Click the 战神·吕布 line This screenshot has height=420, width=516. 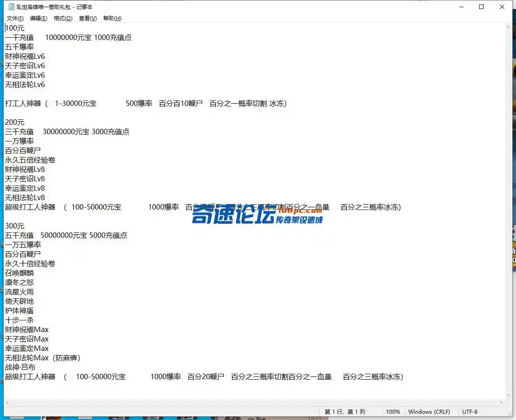pos(20,367)
